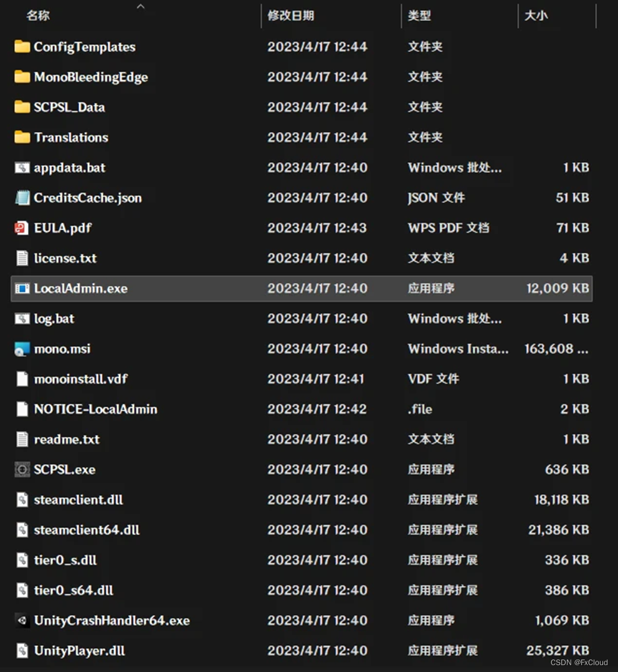Click the 163,608 size value of mono.msi

point(556,349)
